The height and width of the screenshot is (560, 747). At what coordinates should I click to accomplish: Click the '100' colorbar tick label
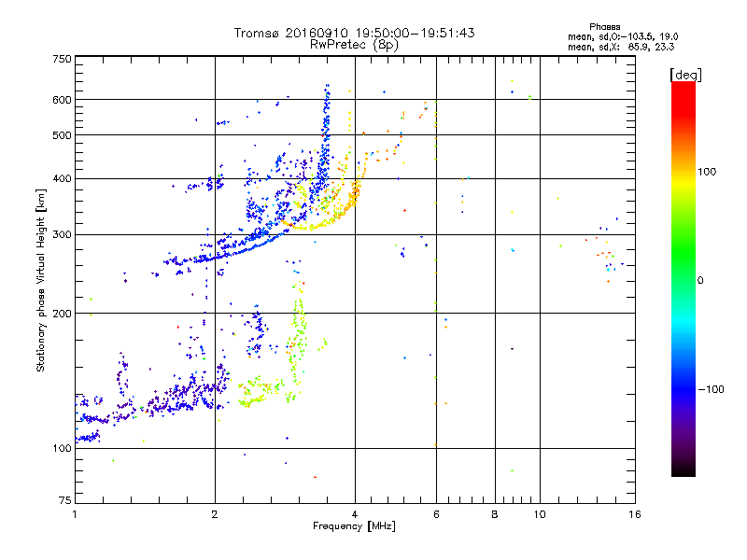[x=707, y=172]
